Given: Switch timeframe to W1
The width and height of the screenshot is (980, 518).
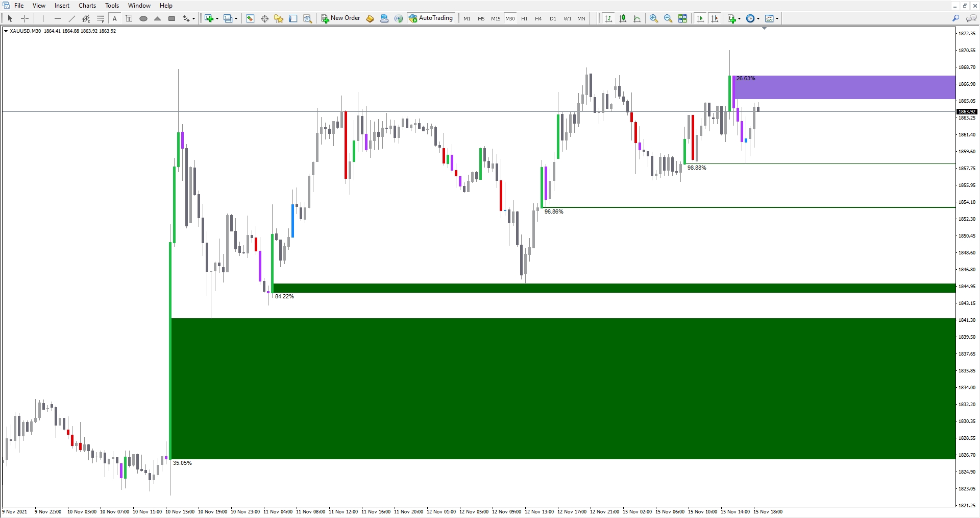Looking at the screenshot, I should [568, 18].
